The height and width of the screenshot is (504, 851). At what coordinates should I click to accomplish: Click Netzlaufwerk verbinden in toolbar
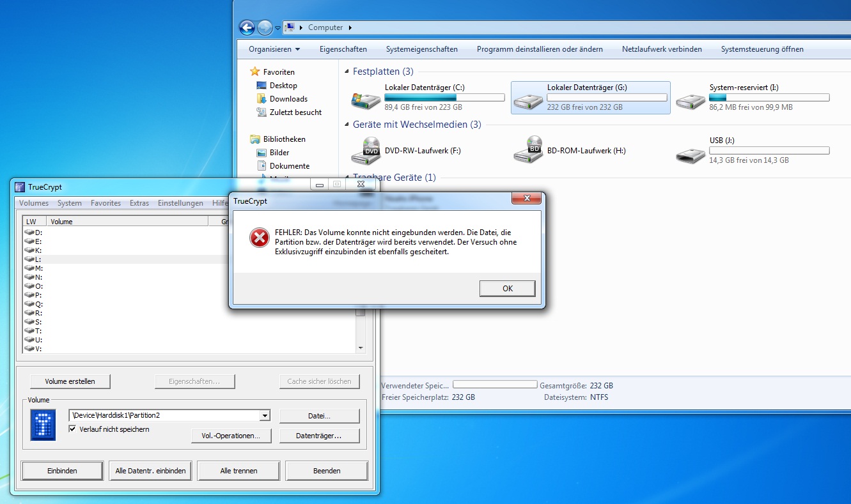pyautogui.click(x=662, y=49)
